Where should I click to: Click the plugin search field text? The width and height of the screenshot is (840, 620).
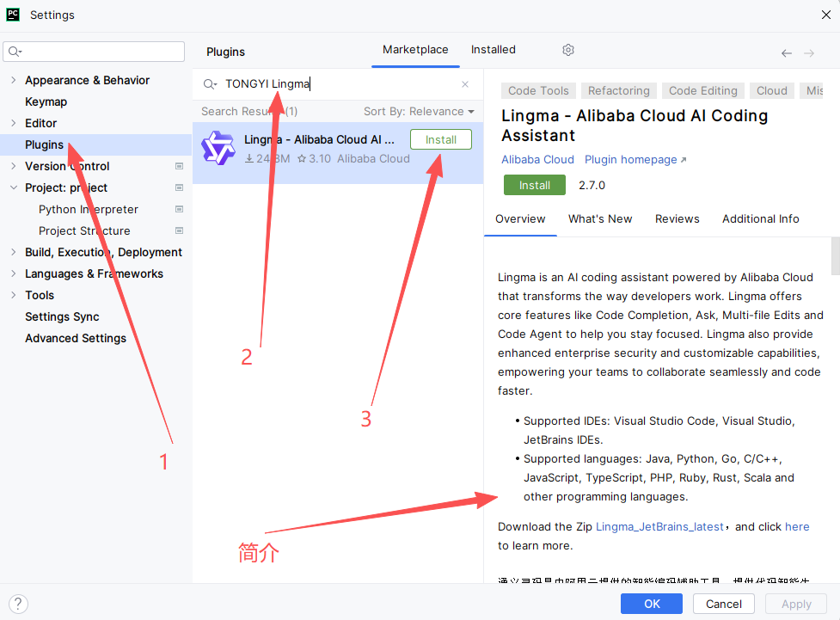click(267, 83)
